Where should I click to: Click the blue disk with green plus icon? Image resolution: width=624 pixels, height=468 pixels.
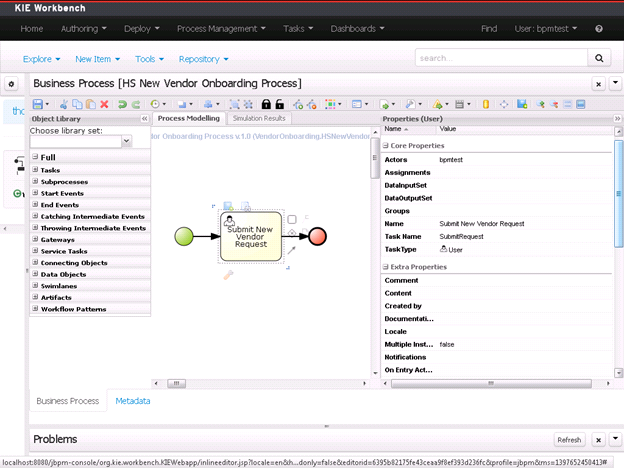[x=522, y=104]
